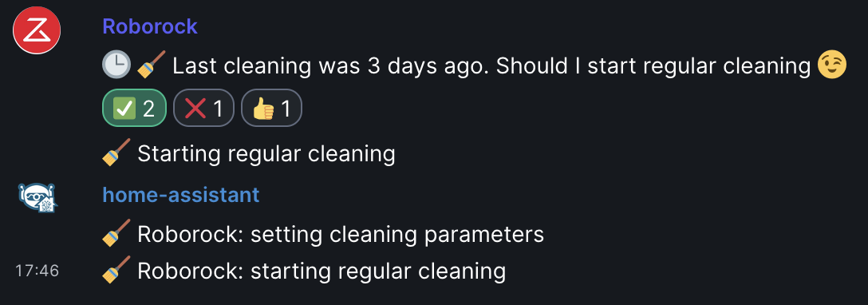Image resolution: width=868 pixels, height=305 pixels.
Task: Click the clock emoji in Roborock message
Action: [116, 66]
